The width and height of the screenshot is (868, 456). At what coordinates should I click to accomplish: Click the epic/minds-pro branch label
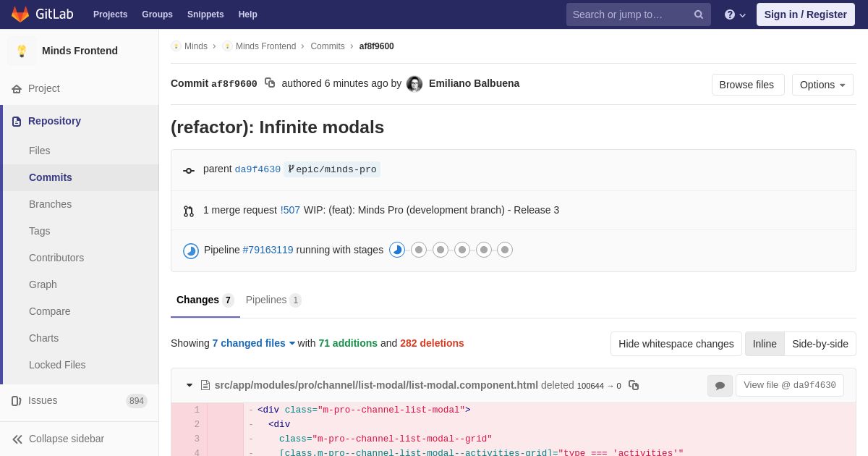pyautogui.click(x=332, y=169)
